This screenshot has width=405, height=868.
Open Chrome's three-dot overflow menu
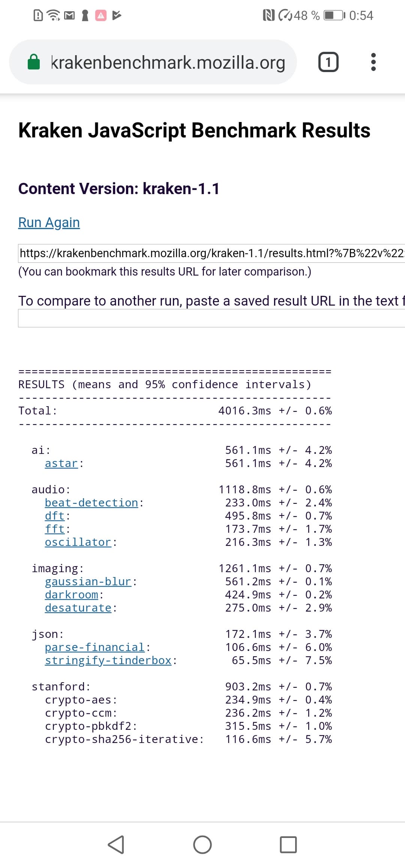pos(373,62)
